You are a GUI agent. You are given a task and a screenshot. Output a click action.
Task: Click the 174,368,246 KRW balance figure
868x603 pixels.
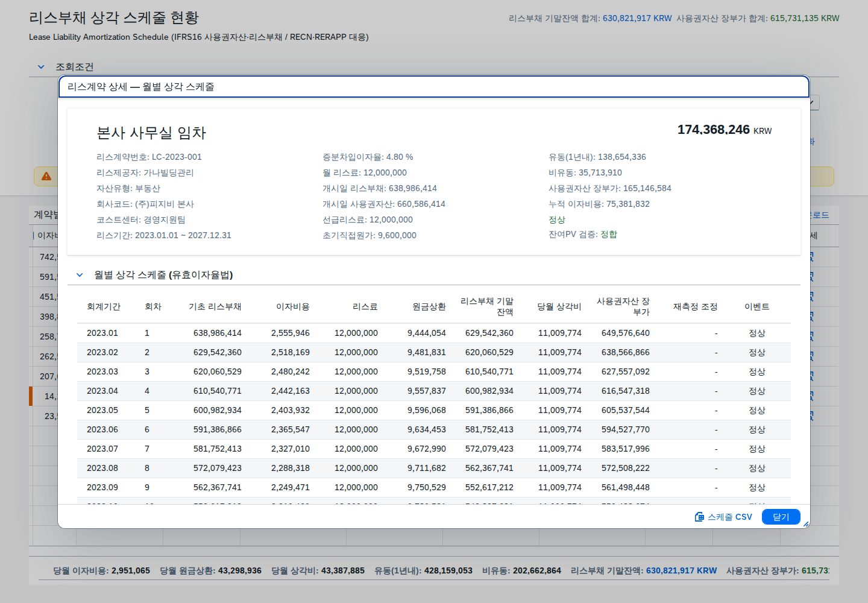click(x=725, y=130)
